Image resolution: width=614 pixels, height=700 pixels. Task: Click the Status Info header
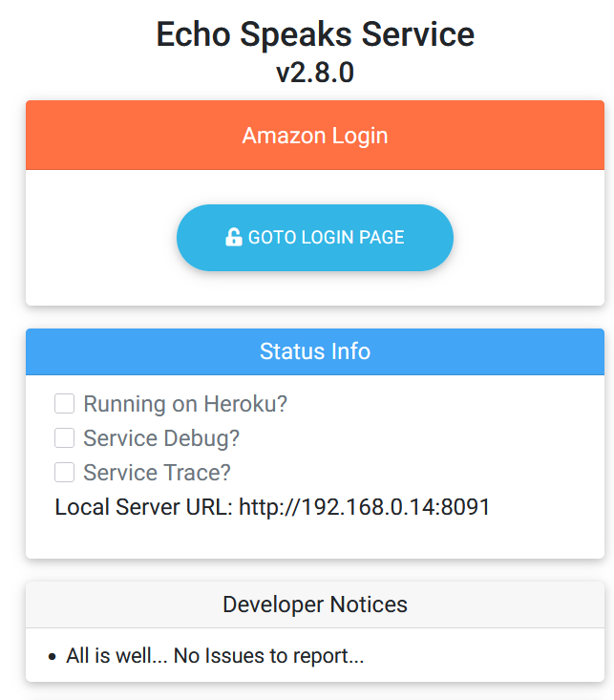point(315,351)
